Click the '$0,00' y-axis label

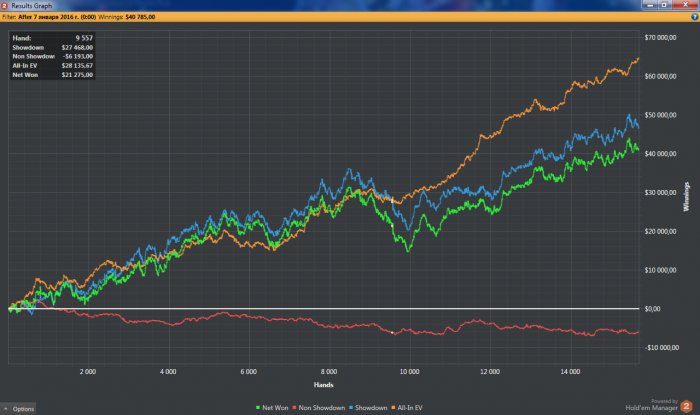pyautogui.click(x=653, y=309)
